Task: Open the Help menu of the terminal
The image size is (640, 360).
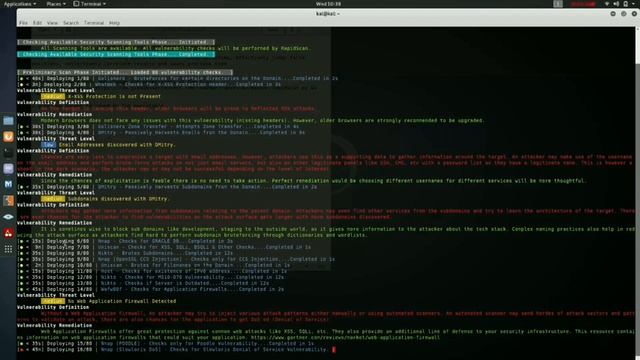Action: tap(114, 23)
